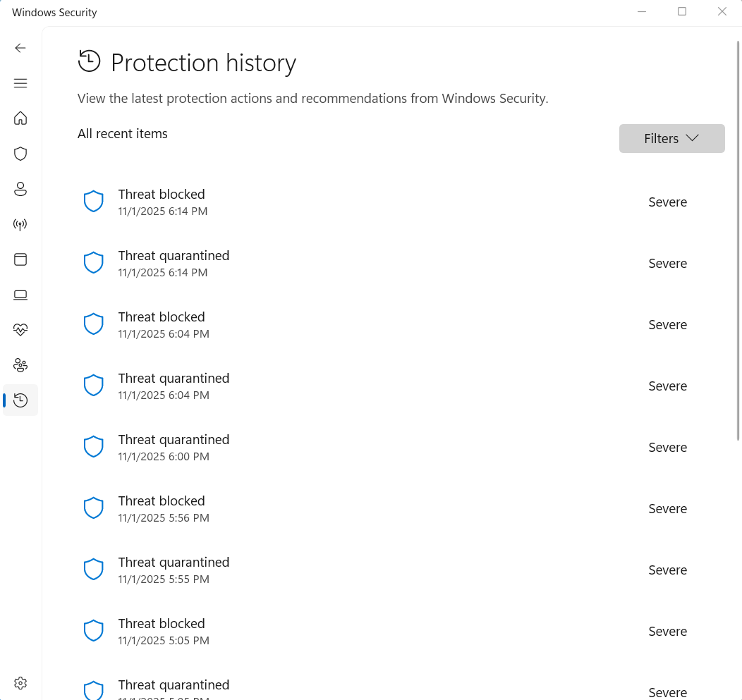This screenshot has height=700, width=742.
Task: Open Family options icon
Action: click(20, 365)
